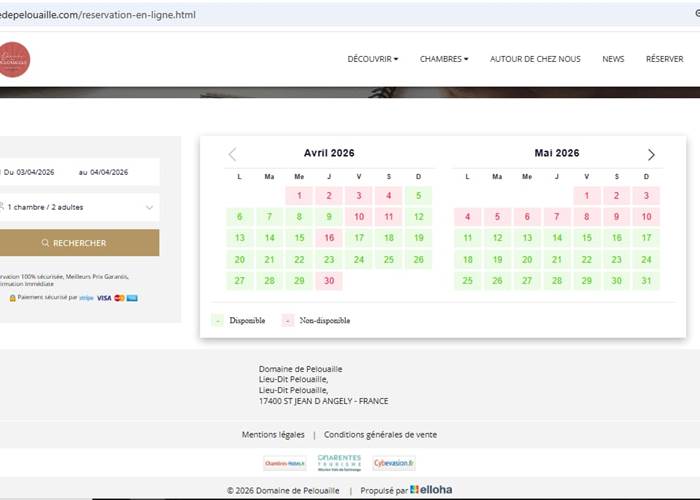Open the 1 chambre / 2 adultes selector
The height and width of the screenshot is (500, 700).
coord(79,207)
